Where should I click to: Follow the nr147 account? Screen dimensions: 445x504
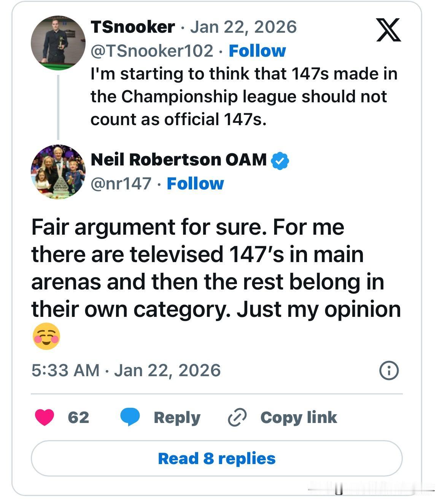point(195,183)
